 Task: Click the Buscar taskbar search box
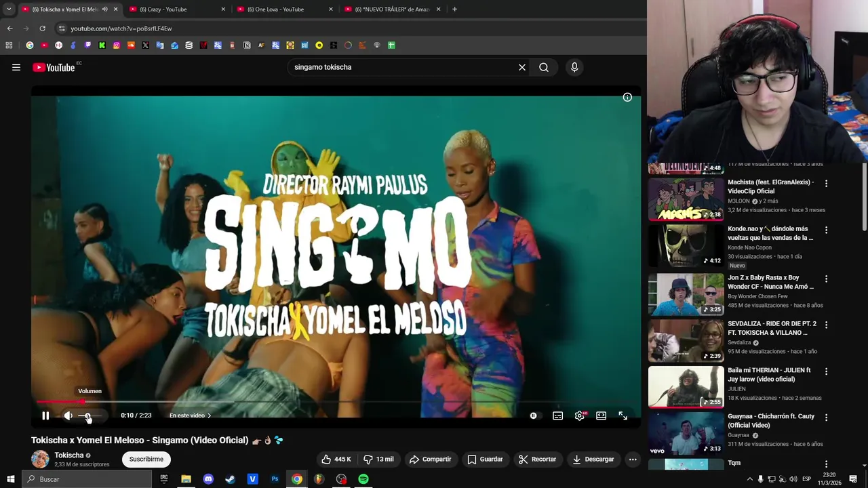pos(87,479)
